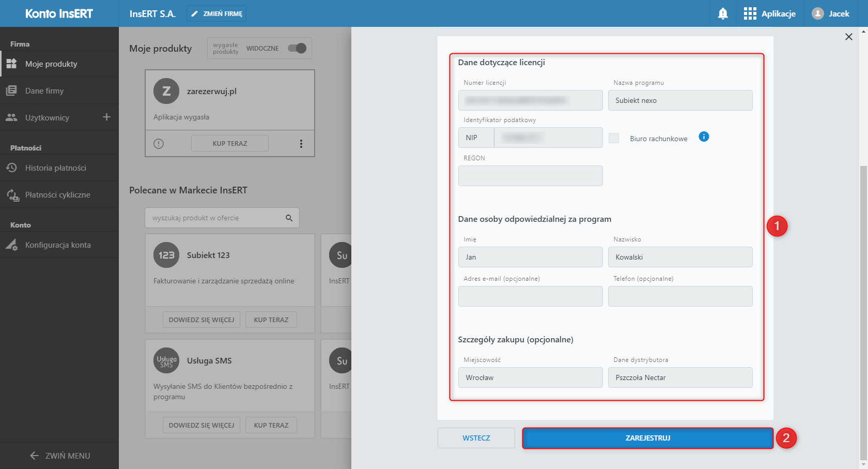The width and height of the screenshot is (868, 469).
Task: Click Płatności cykliczne recurring icon
Action: (12, 195)
